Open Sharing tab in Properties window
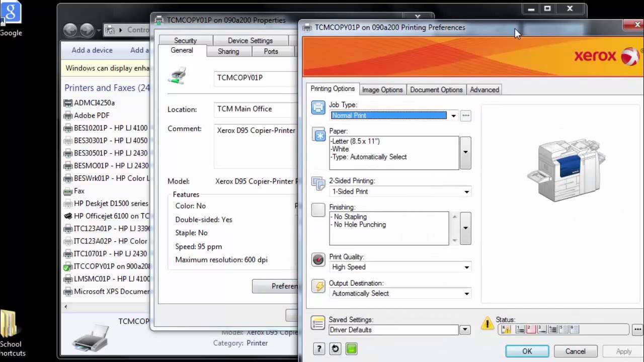Image resolution: width=644 pixels, height=362 pixels. pyautogui.click(x=228, y=51)
